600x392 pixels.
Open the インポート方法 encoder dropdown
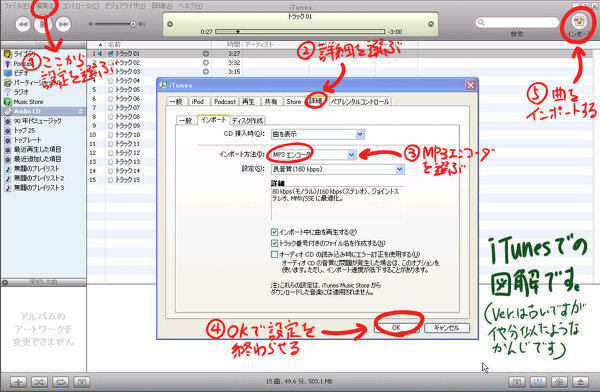tap(314, 155)
